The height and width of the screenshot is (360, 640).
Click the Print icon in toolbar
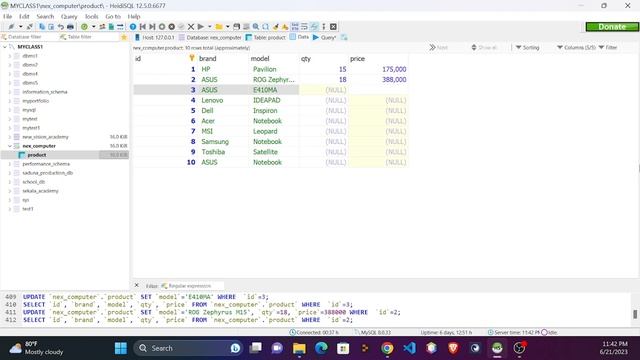(x=70, y=27)
